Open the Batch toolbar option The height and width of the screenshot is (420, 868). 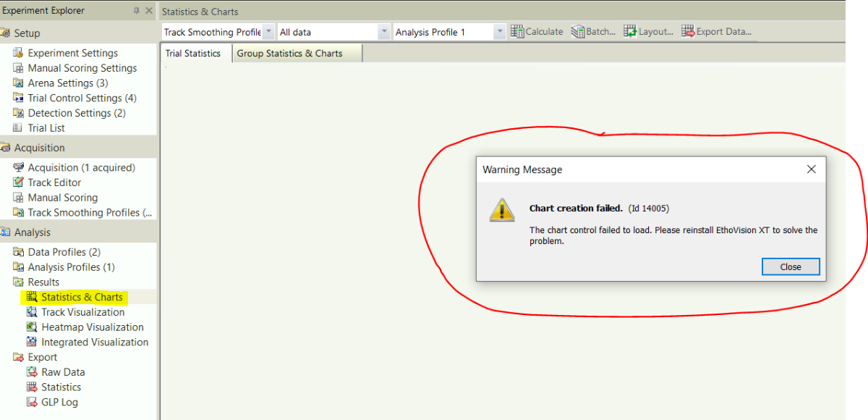coord(593,32)
